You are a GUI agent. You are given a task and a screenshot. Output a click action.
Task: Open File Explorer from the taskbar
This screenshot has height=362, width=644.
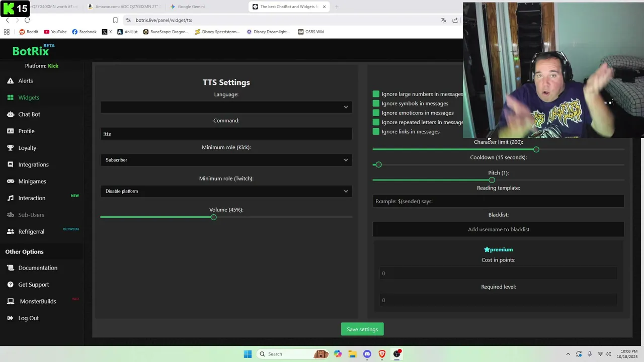tap(352, 354)
